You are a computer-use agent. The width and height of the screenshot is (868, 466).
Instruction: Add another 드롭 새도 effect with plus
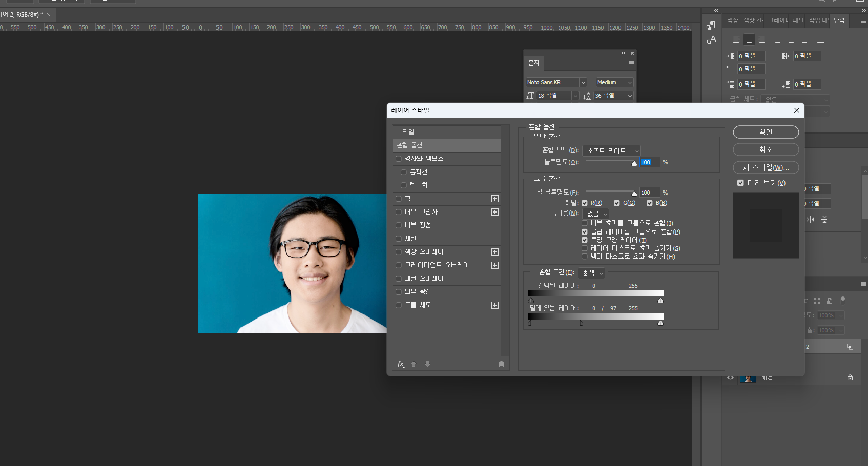point(495,305)
